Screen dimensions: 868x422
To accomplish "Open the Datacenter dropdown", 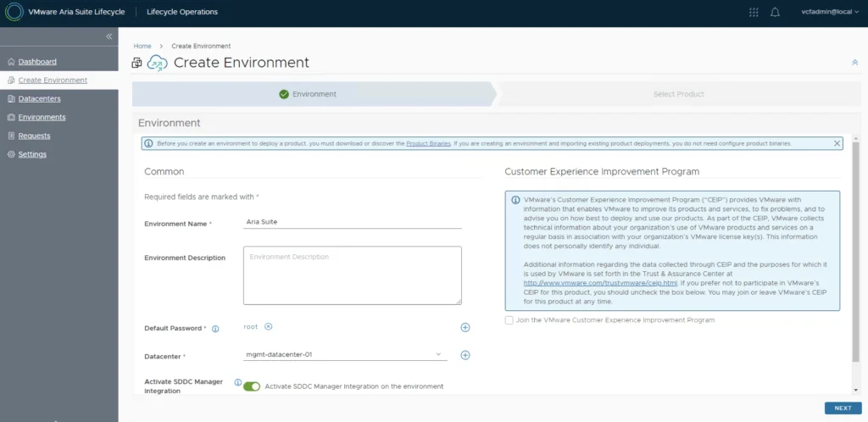I will pyautogui.click(x=345, y=354).
